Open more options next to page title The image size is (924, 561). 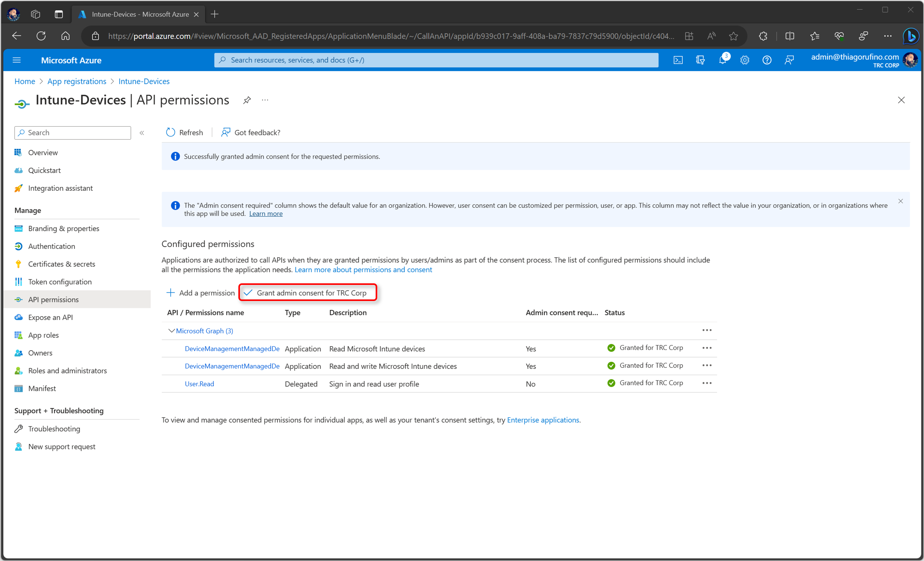pos(265,100)
